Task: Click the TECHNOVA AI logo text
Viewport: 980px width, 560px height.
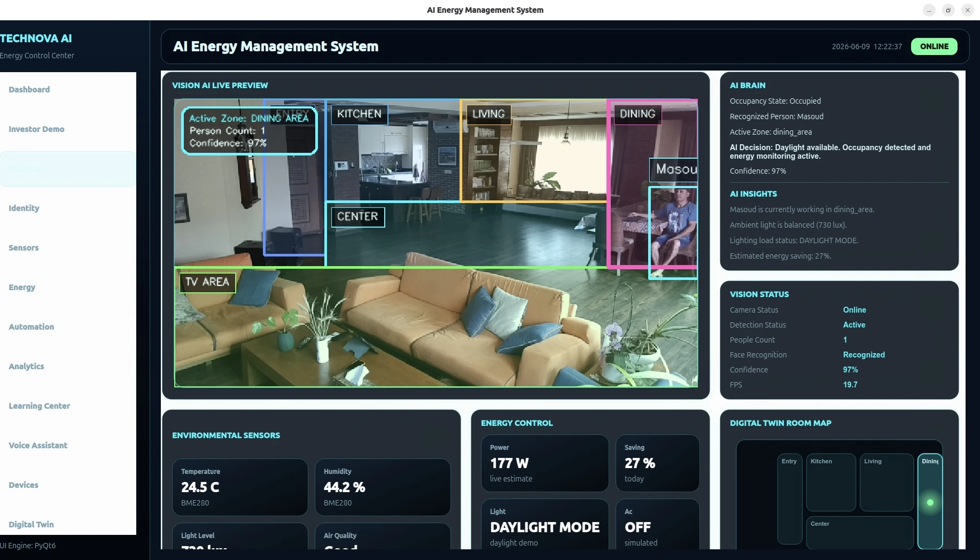Action: click(x=36, y=38)
